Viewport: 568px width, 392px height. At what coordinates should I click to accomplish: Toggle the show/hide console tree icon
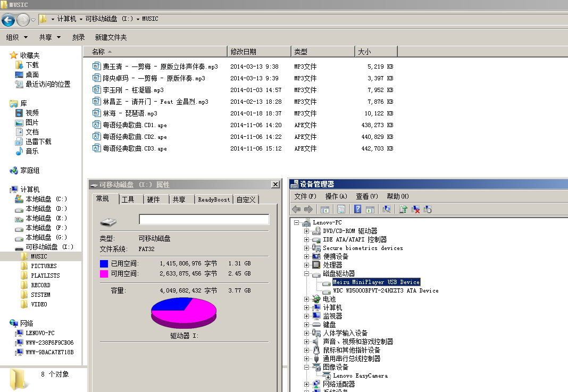click(325, 209)
